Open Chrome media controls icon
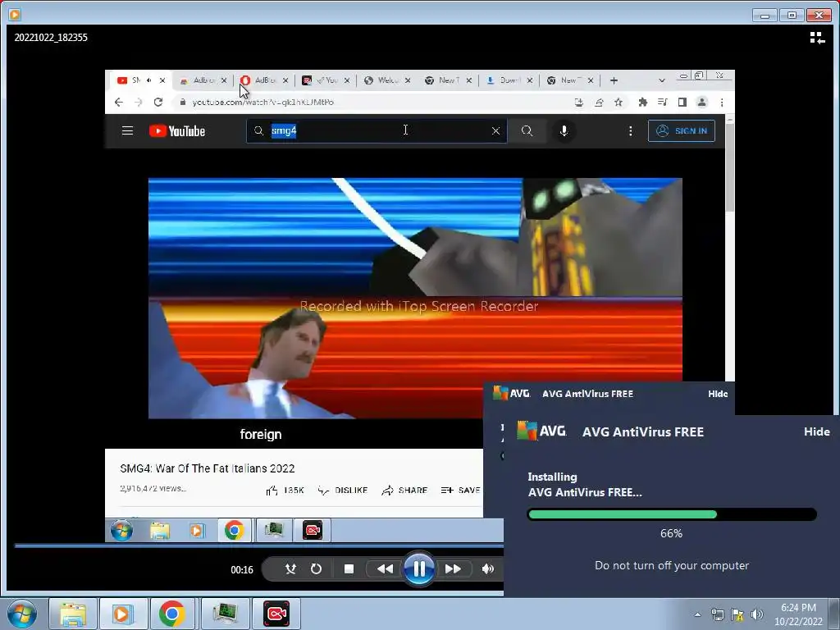Image resolution: width=840 pixels, height=630 pixels. tap(662, 102)
